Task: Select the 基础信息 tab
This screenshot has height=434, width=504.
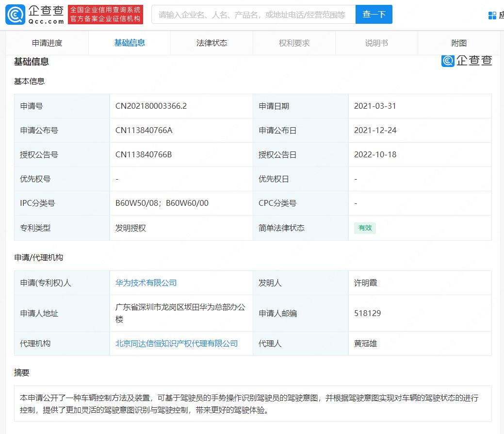Action: [x=130, y=43]
